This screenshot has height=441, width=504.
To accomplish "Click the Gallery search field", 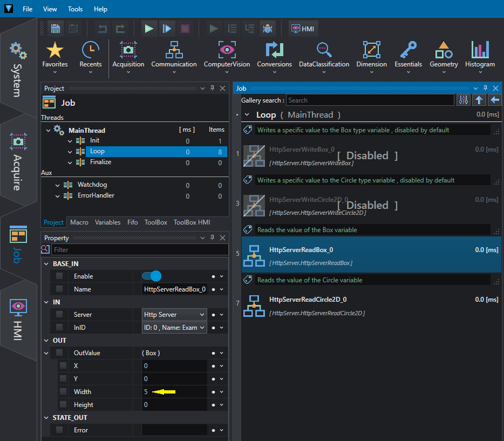I will click(x=370, y=100).
